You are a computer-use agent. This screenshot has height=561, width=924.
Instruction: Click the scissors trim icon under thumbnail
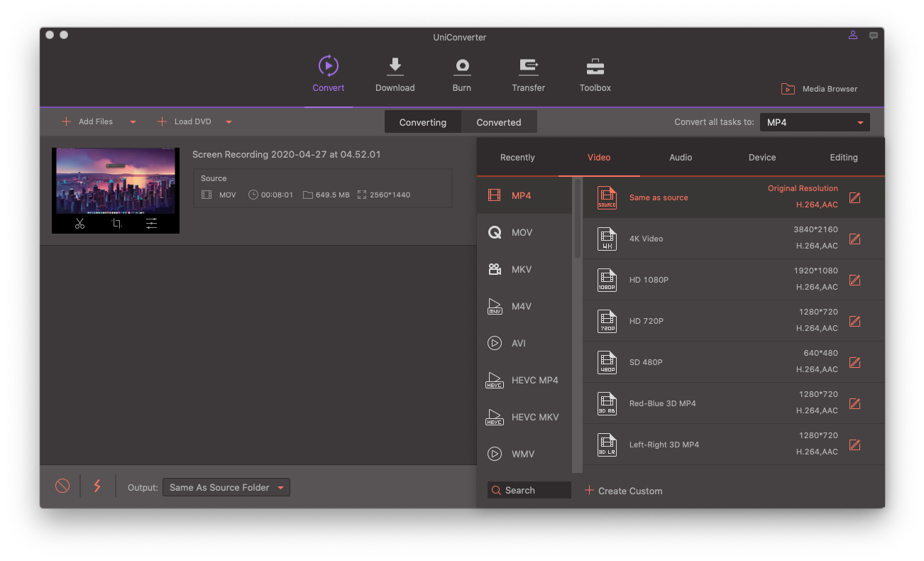coord(79,224)
